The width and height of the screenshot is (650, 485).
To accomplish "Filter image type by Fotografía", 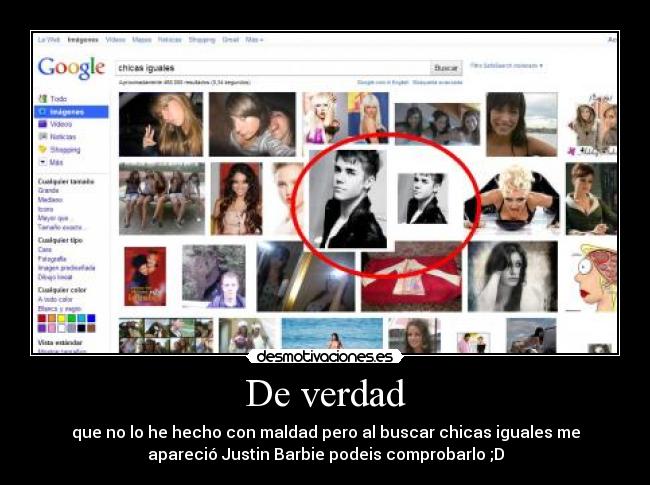I will coord(52,259).
